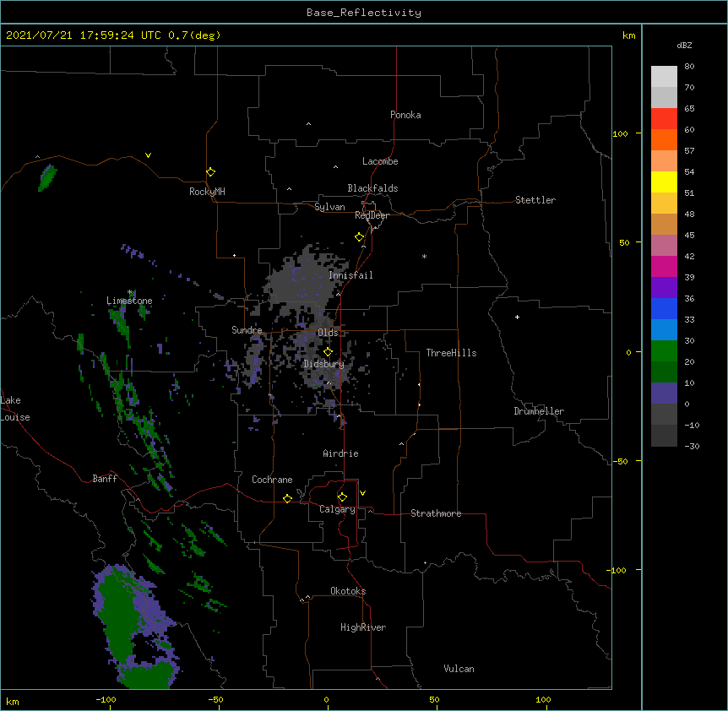Click the orange swatch between 60 and 57 dBZ
Image resolution: width=728 pixels, height=711 pixels.
(664, 140)
